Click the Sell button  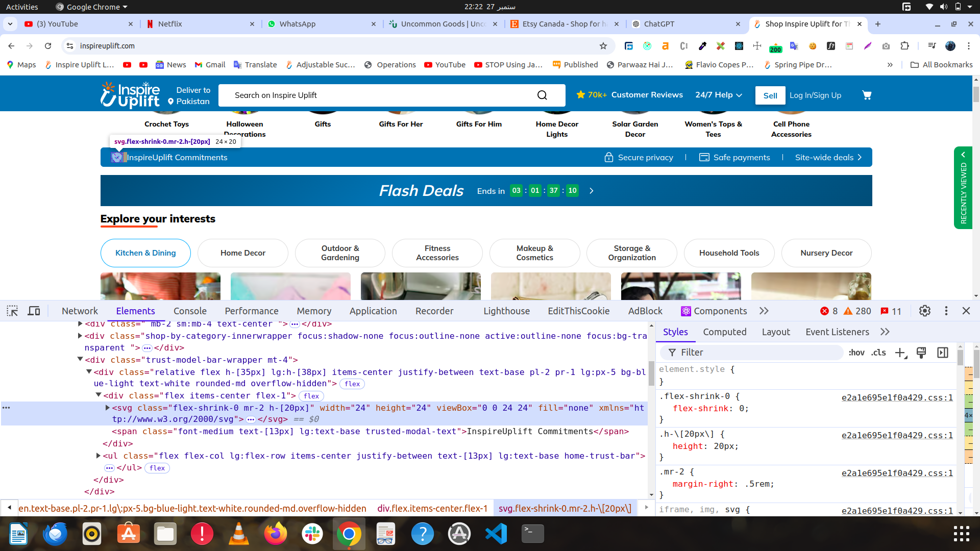pos(770,95)
